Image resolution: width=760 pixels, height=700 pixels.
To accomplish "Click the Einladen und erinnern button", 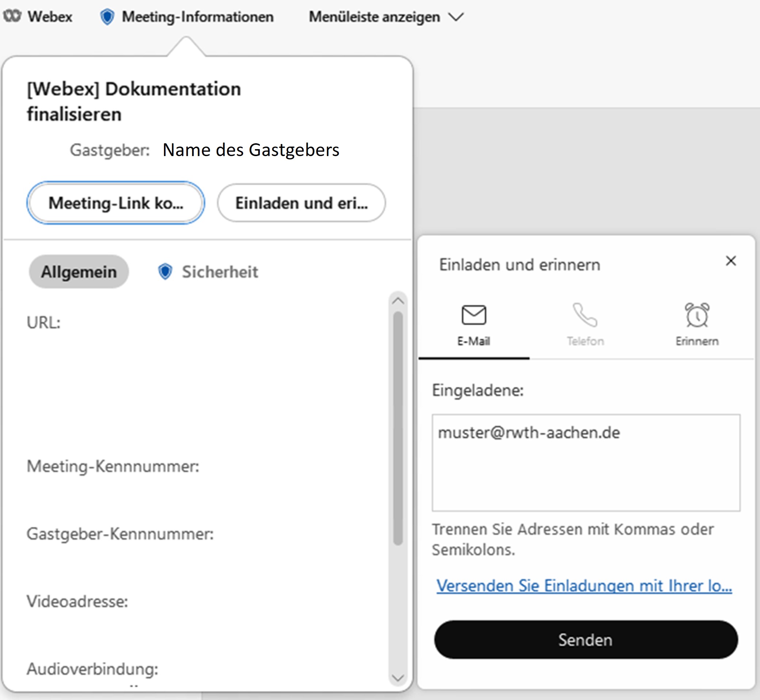I will (x=301, y=203).
